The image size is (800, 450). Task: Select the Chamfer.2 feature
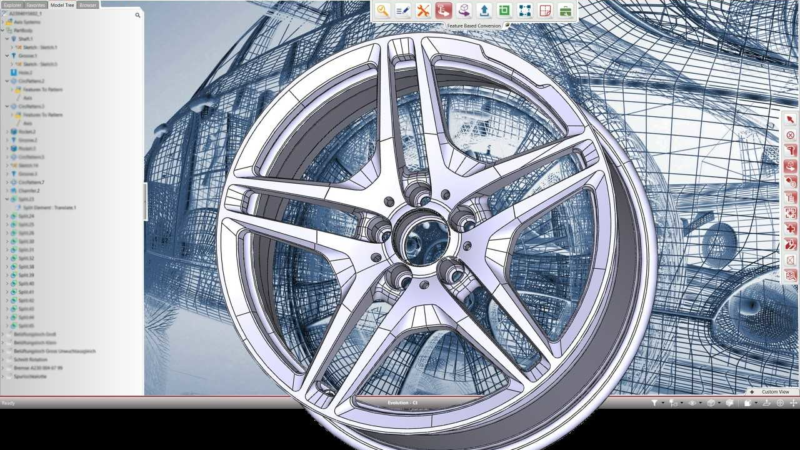click(x=29, y=191)
